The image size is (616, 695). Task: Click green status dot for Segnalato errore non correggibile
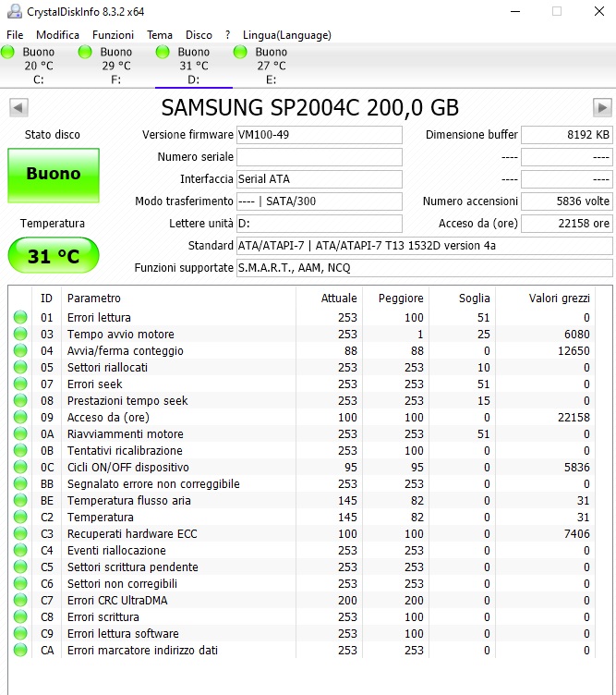click(20, 483)
